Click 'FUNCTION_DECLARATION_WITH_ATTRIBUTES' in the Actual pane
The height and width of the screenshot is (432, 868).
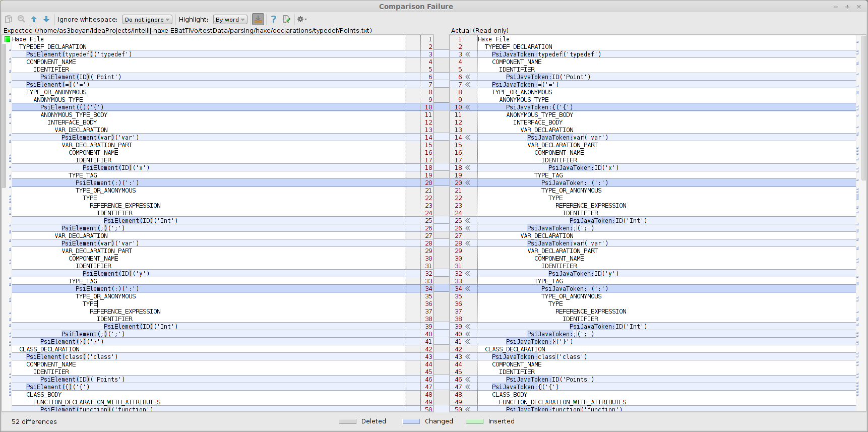point(563,402)
